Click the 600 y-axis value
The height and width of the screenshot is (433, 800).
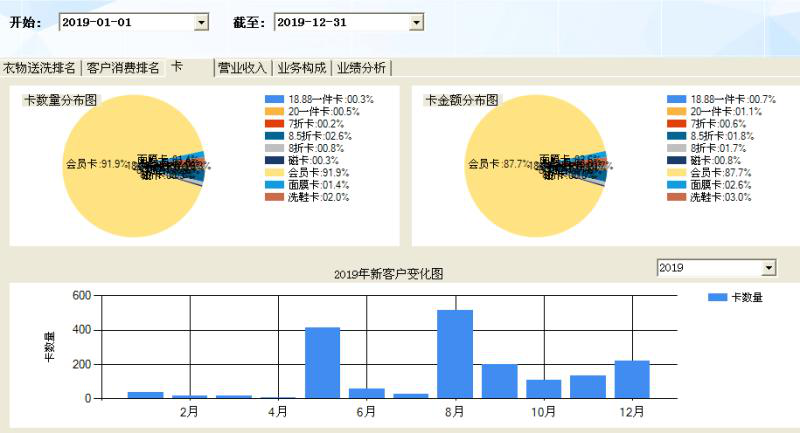[82, 295]
